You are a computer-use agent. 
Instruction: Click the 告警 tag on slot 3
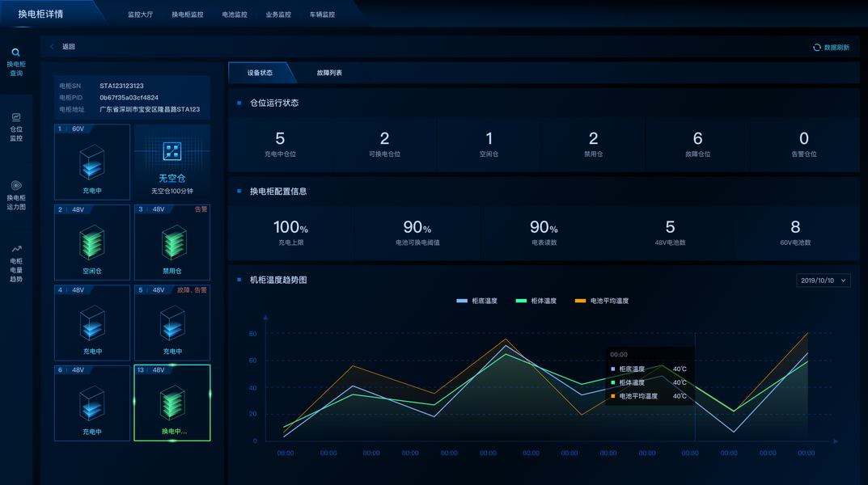[201, 209]
